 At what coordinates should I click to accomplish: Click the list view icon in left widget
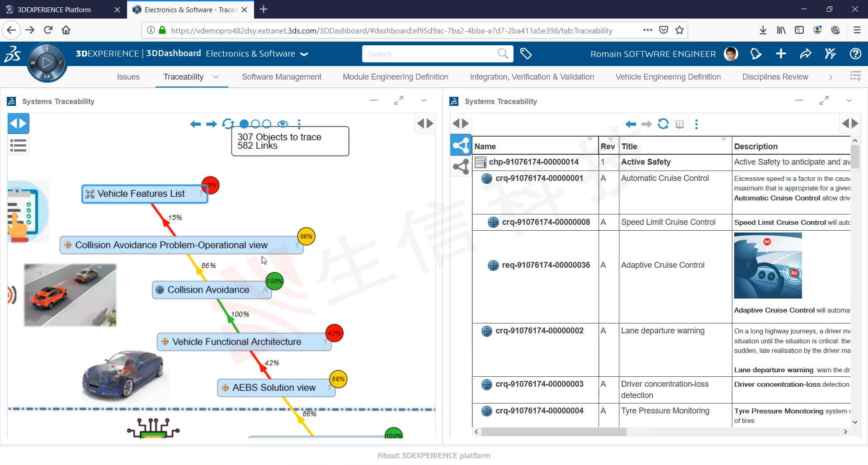click(x=19, y=146)
